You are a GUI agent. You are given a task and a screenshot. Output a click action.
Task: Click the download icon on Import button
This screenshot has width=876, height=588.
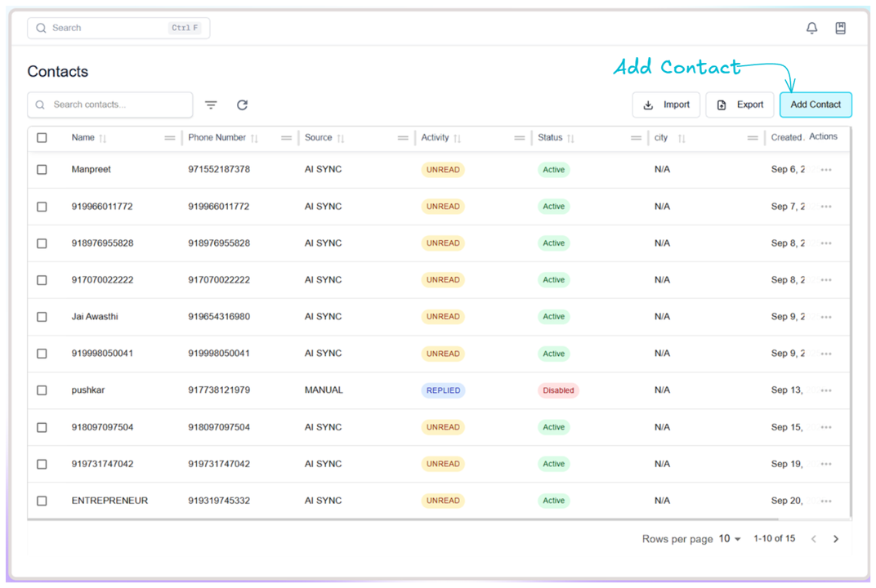648,105
